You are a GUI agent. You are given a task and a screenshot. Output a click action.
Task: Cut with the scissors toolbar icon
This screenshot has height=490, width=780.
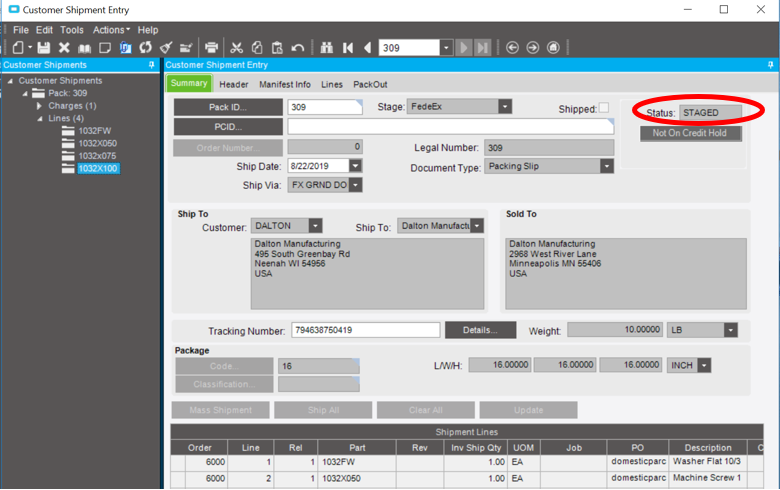[x=237, y=48]
